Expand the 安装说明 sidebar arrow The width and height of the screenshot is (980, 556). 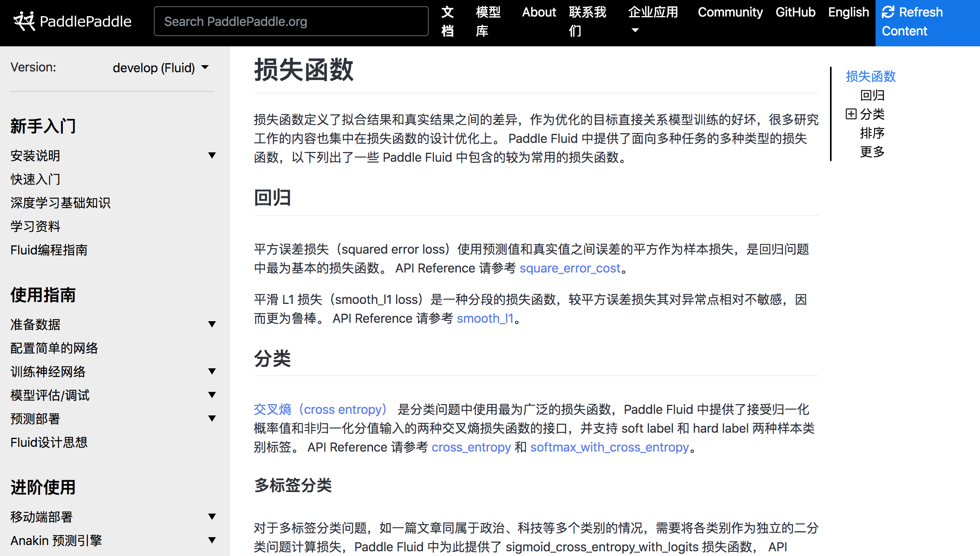(212, 155)
